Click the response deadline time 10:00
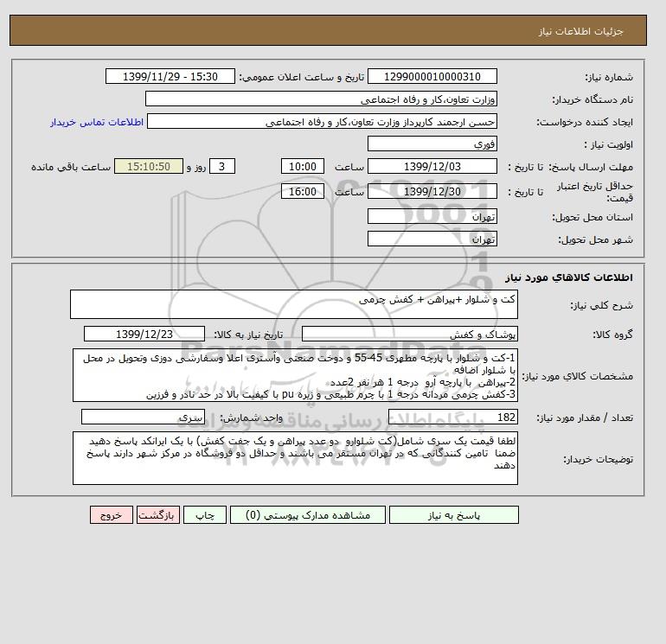 (303, 167)
